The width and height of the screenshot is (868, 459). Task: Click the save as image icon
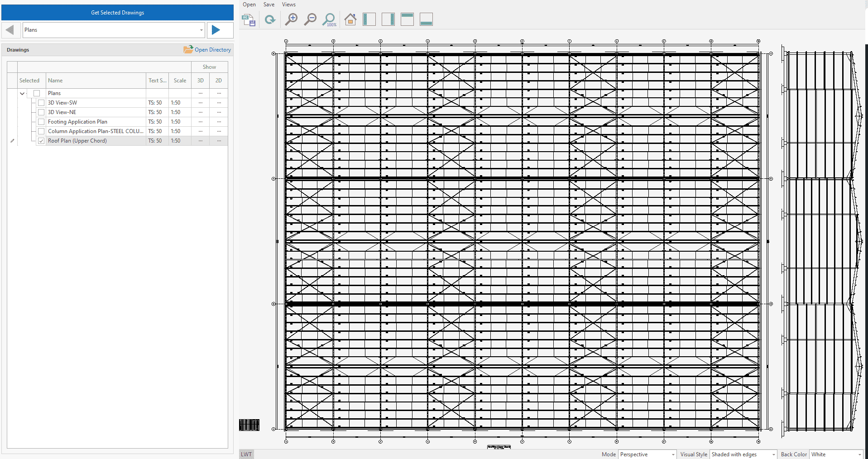[249, 20]
